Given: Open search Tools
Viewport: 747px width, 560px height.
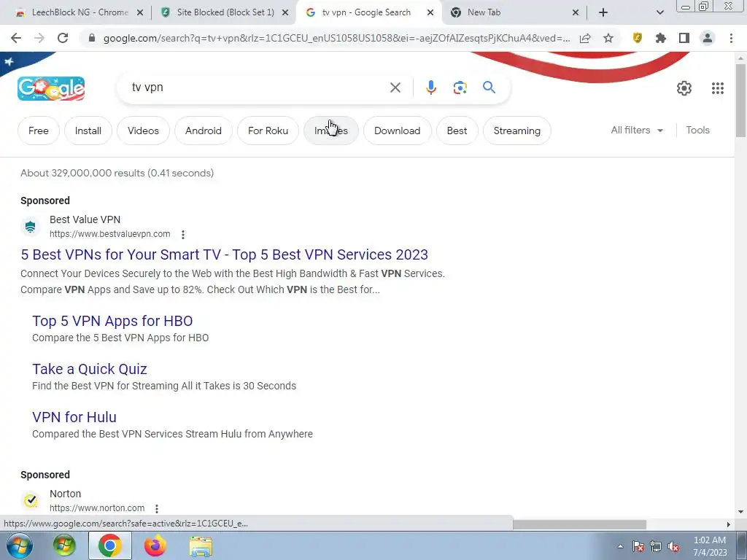Looking at the screenshot, I should coord(697,130).
